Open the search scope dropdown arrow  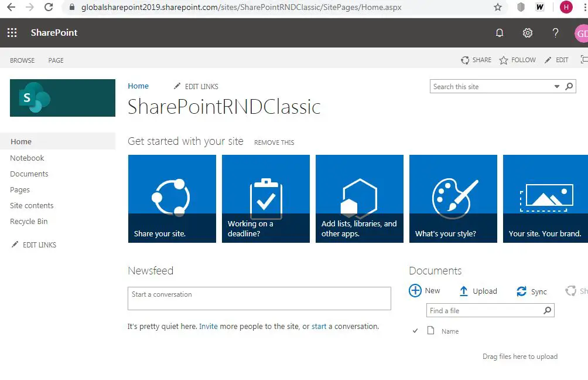(x=557, y=86)
